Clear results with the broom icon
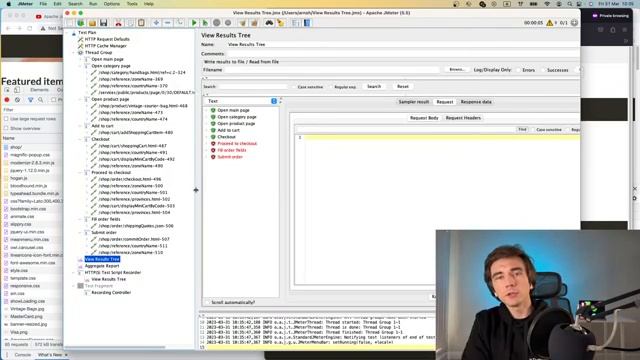This screenshot has width=640, height=360. (x=243, y=23)
